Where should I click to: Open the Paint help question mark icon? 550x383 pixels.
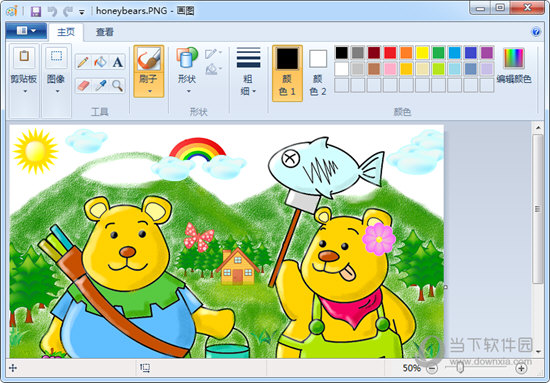coord(536,32)
